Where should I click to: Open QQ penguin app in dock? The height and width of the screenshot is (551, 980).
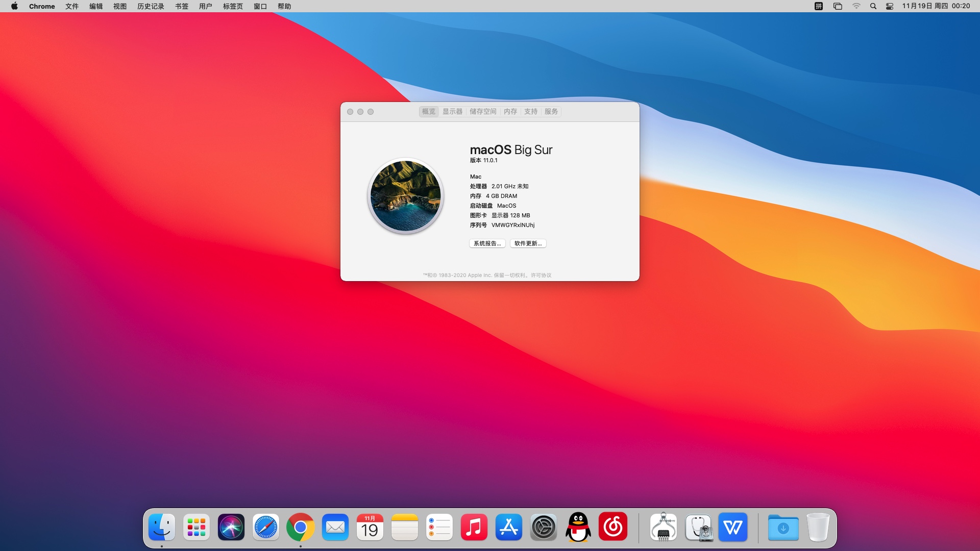pyautogui.click(x=578, y=528)
